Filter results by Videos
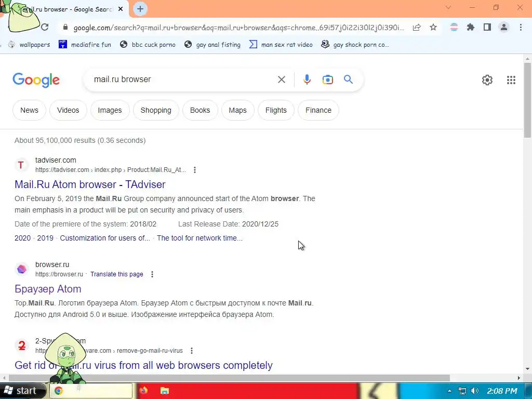Image resolution: width=532 pixels, height=399 pixels. [x=68, y=110]
